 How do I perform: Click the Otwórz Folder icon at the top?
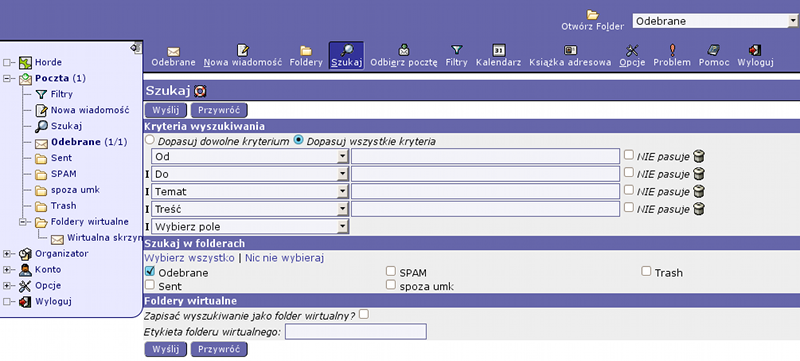pyautogui.click(x=592, y=15)
